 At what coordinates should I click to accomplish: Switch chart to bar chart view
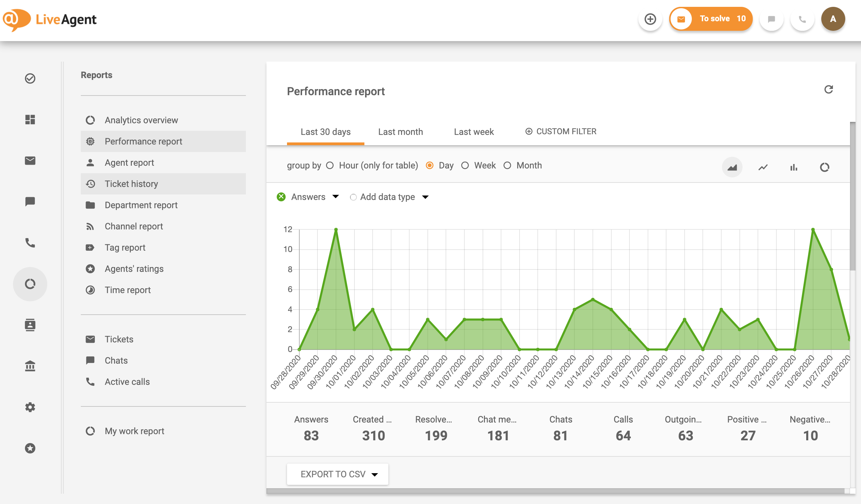794,167
